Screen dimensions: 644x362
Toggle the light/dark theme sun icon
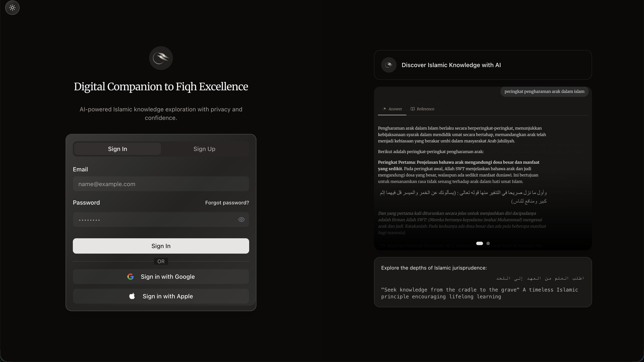coord(12,8)
